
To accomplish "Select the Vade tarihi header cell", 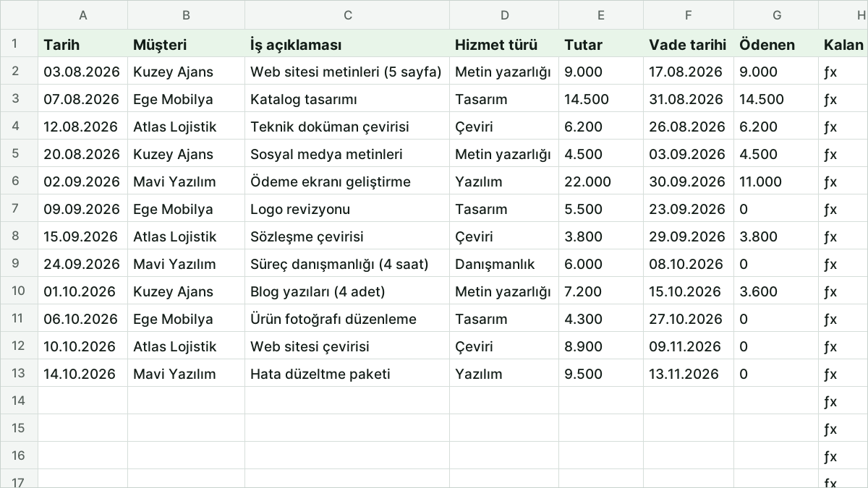I will click(689, 44).
